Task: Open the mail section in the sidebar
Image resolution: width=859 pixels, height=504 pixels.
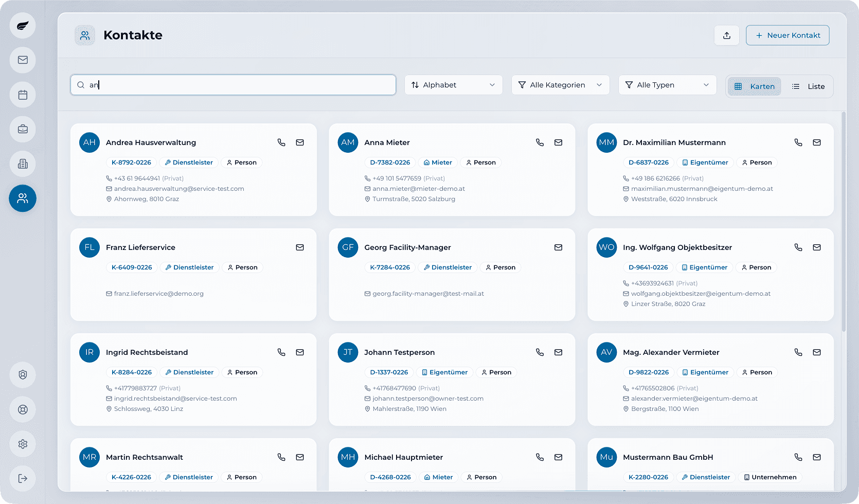Action: point(23,60)
